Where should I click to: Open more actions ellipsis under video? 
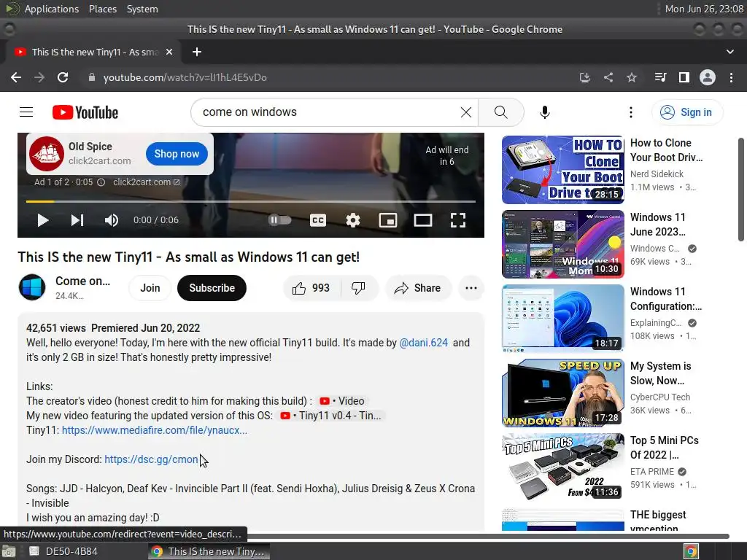click(471, 288)
